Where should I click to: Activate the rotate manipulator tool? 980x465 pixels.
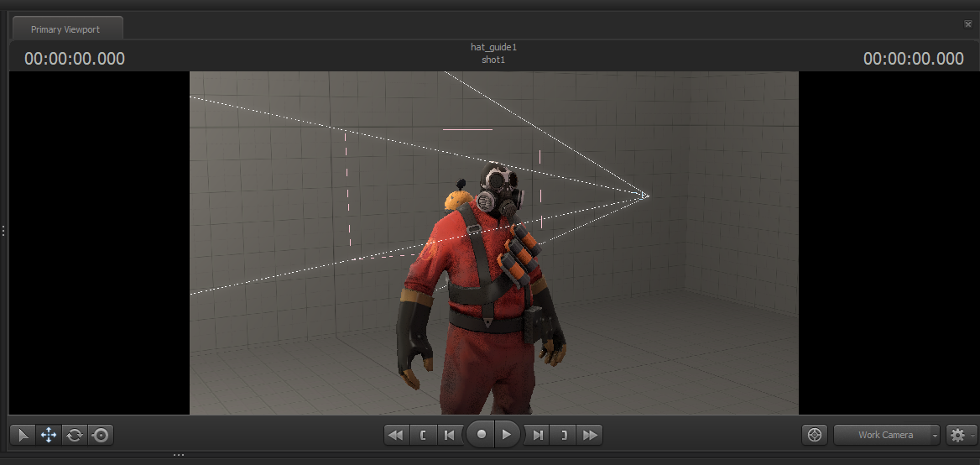coord(75,435)
